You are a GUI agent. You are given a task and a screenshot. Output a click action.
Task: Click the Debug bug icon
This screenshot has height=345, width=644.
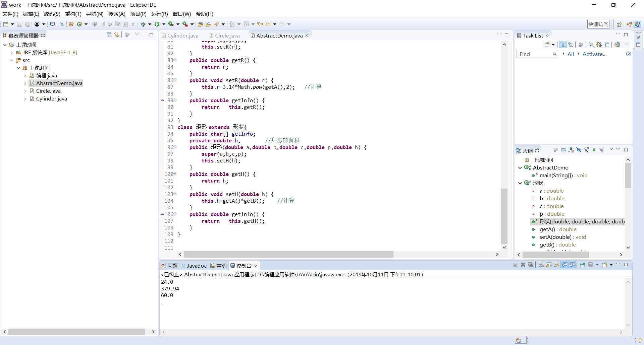click(x=143, y=24)
